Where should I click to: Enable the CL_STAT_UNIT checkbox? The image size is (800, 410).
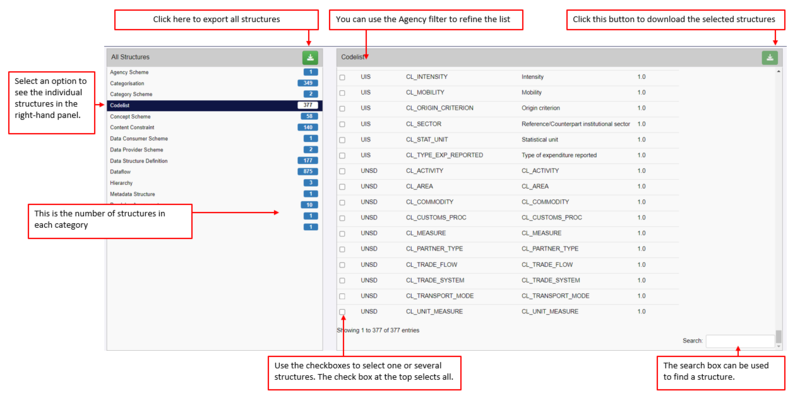click(x=342, y=140)
